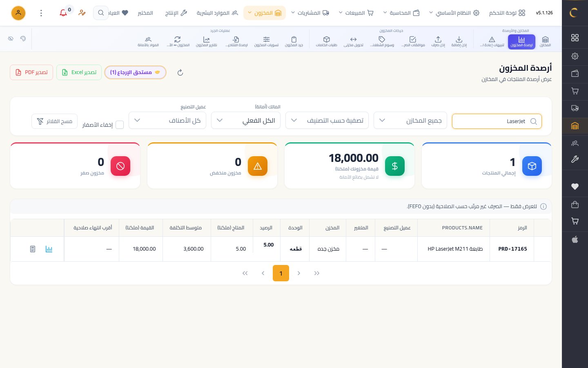588x368 pixels.
Task: Open the الموارد البشرية menu
Action: click(217, 13)
